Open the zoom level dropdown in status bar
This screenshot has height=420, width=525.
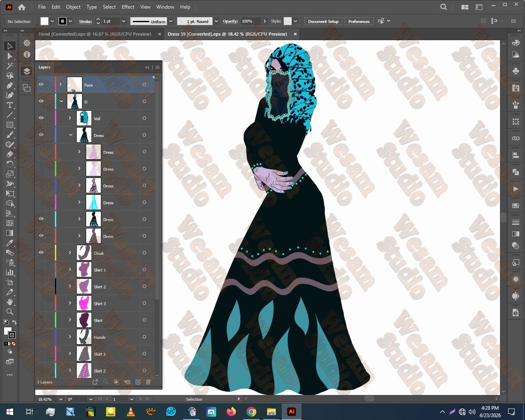click(x=61, y=399)
